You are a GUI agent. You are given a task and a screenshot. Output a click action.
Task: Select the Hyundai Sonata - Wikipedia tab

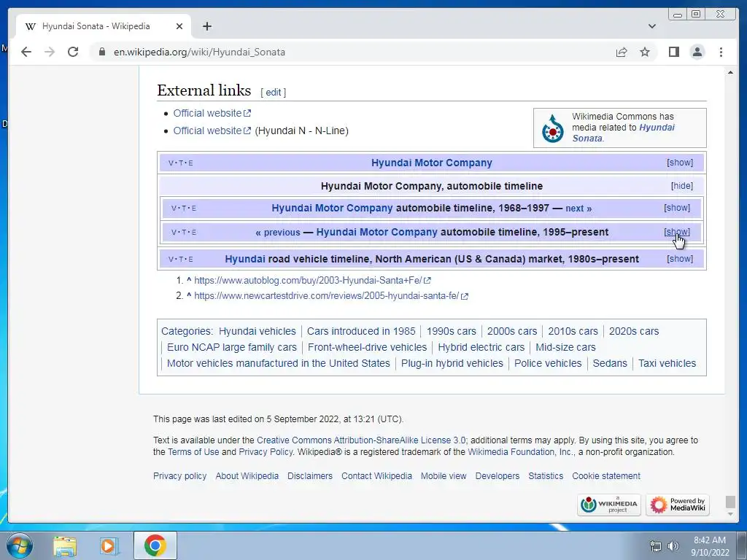click(104, 26)
